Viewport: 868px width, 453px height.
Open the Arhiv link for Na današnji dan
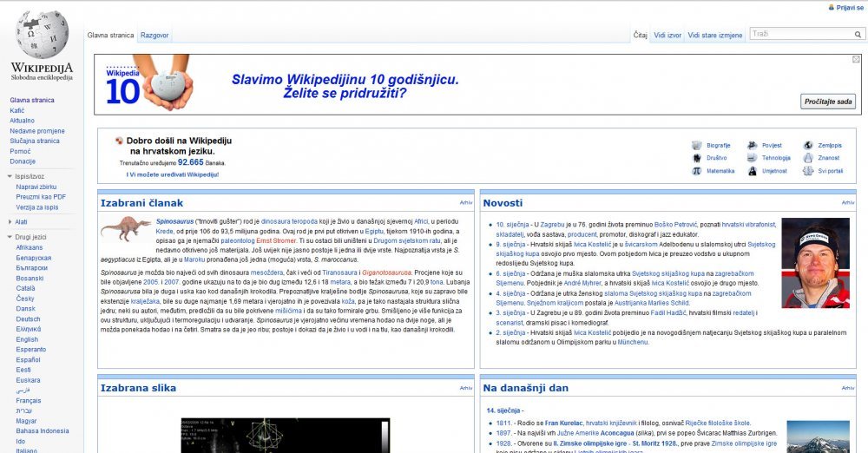click(x=848, y=388)
